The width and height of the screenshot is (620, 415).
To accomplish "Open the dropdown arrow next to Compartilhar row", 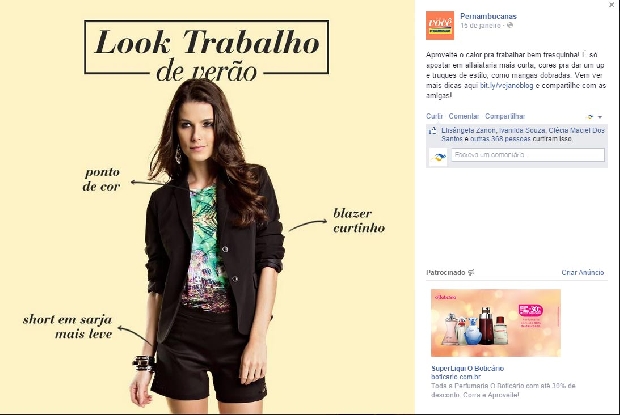I will pyautogui.click(x=600, y=117).
